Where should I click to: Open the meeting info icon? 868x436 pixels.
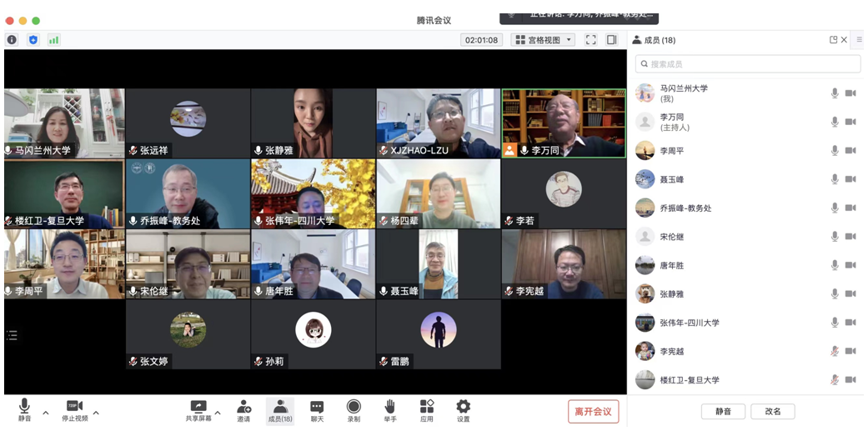point(12,39)
